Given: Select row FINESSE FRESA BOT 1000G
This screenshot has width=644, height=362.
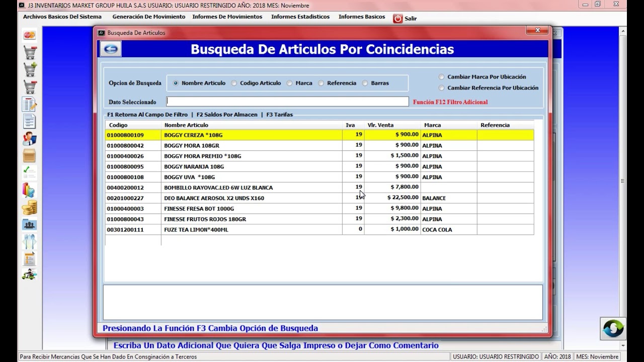Looking at the screenshot, I should [319, 209].
